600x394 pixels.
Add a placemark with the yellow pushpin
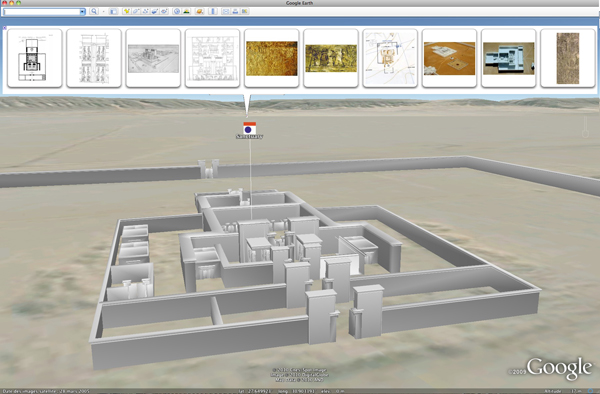[x=126, y=11]
